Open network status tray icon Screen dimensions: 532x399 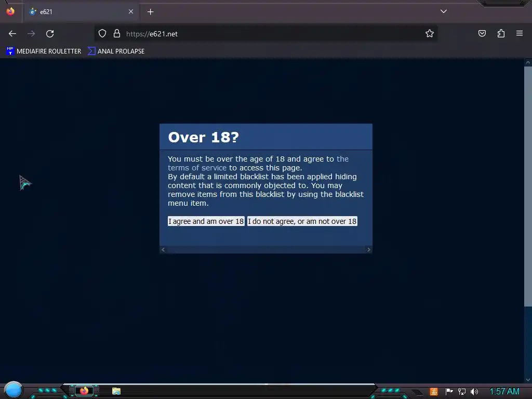tap(462, 392)
